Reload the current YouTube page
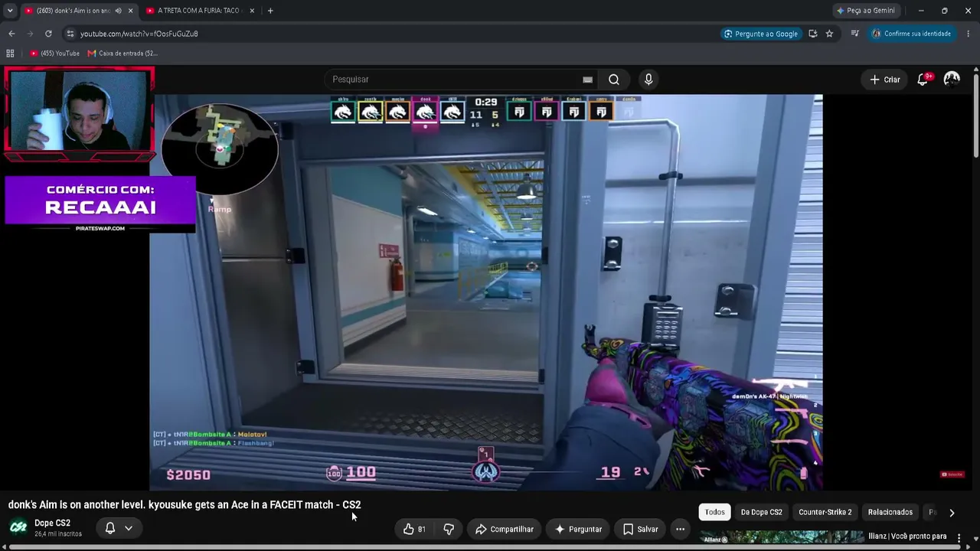The width and height of the screenshot is (980, 551). pyautogui.click(x=48, y=34)
